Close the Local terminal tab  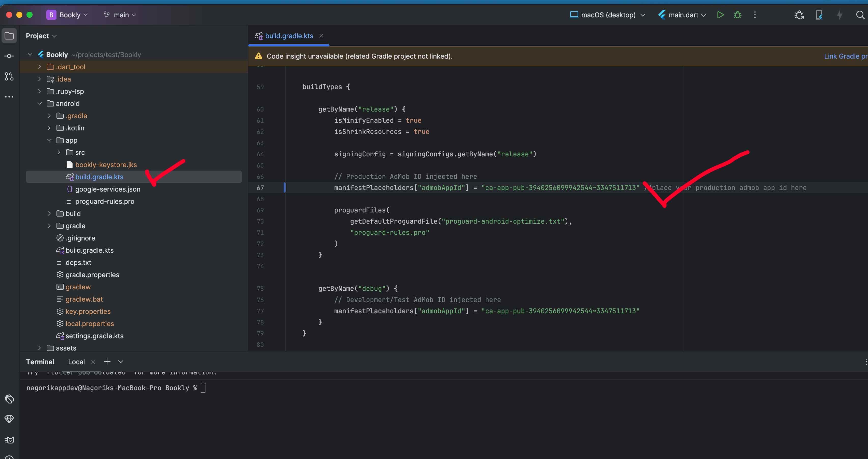93,362
